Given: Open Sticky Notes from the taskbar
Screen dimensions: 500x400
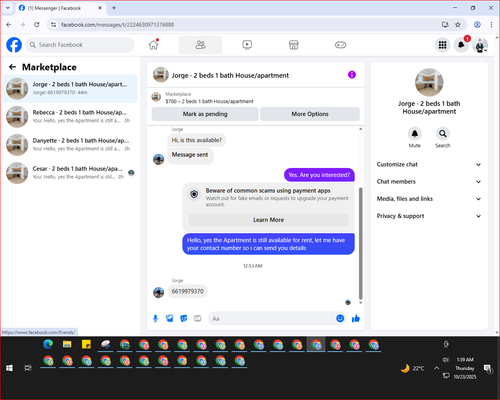Looking at the screenshot, I should 86,344.
